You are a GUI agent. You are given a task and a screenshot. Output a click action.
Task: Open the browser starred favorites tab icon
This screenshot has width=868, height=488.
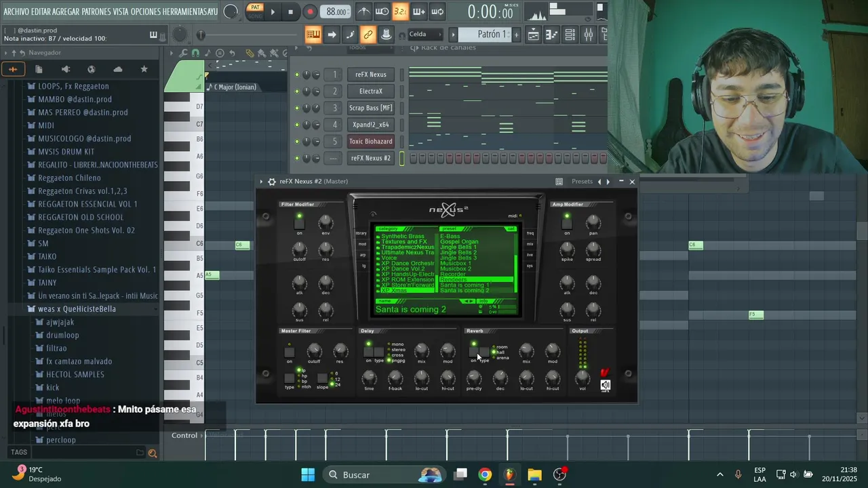(144, 69)
